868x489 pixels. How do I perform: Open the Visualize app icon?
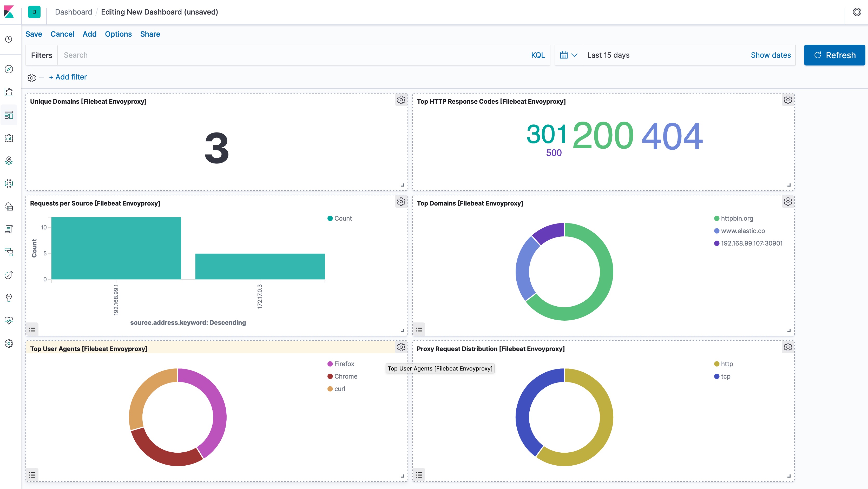(x=9, y=92)
